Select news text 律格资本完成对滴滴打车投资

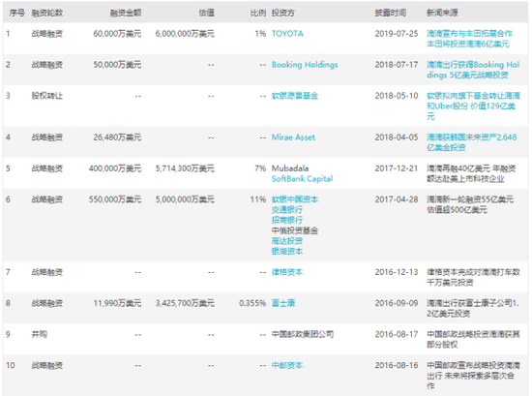coord(473,277)
